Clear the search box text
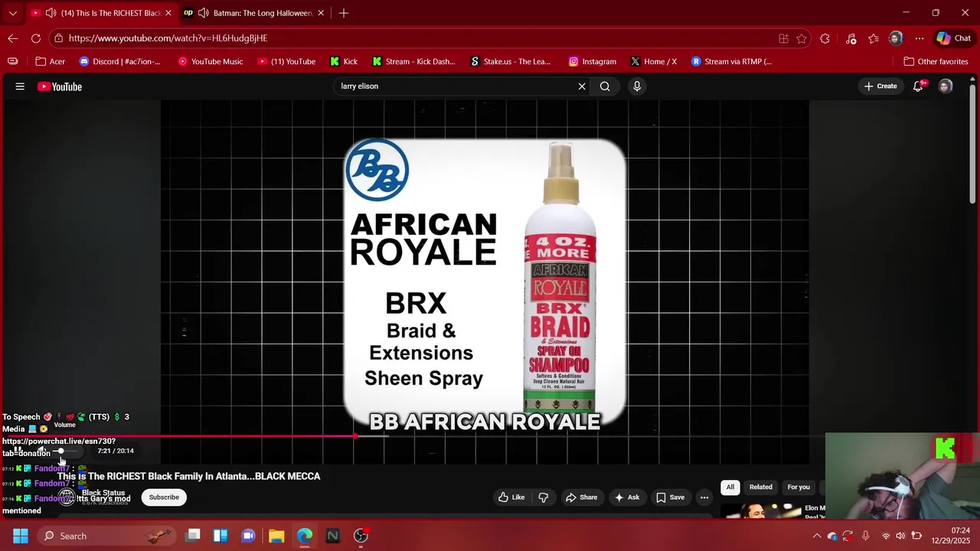The image size is (980, 551). [582, 86]
